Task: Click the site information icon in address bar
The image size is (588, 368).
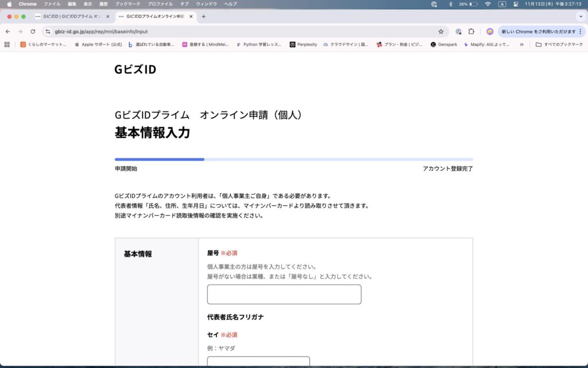Action: pyautogui.click(x=48, y=32)
